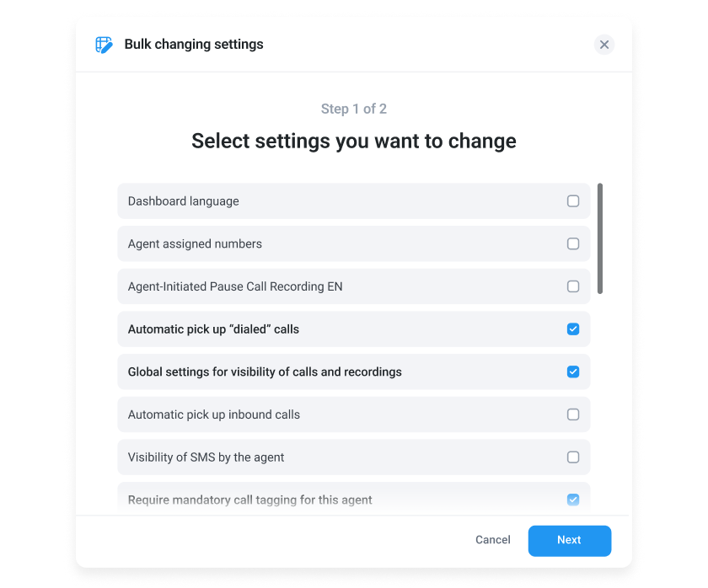The image size is (708, 588).
Task: Click Automatic pick up inbound calls label
Action: [213, 414]
